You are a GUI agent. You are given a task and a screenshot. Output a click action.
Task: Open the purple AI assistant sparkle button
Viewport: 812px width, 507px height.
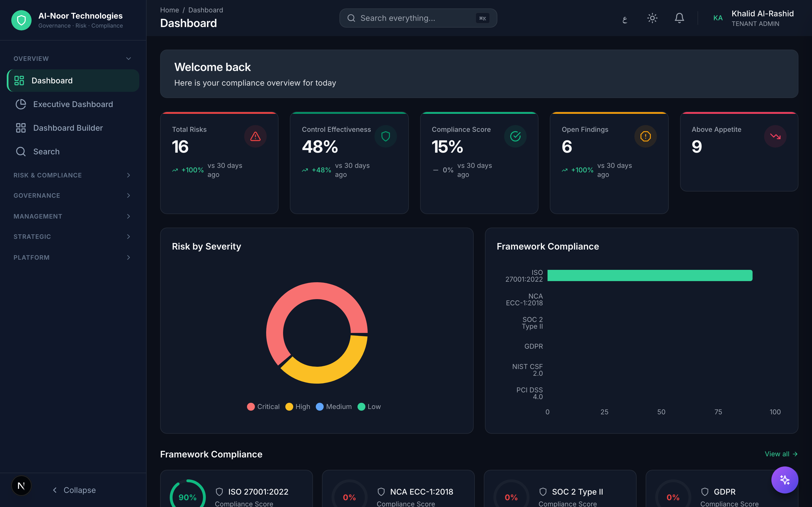(x=784, y=480)
